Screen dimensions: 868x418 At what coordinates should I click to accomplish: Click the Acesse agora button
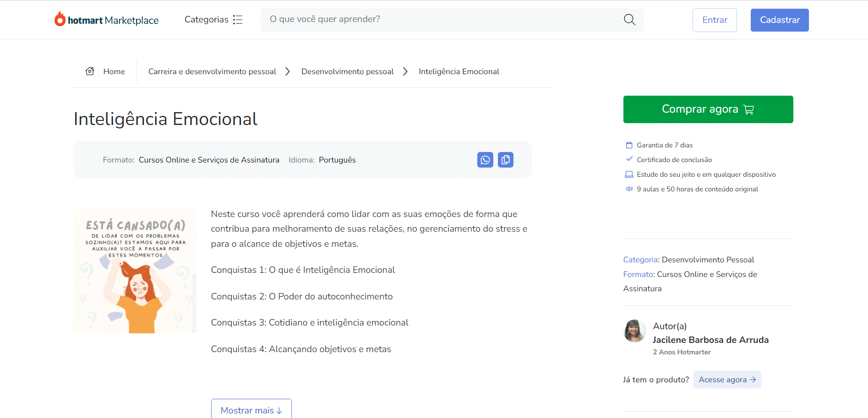coord(727,380)
